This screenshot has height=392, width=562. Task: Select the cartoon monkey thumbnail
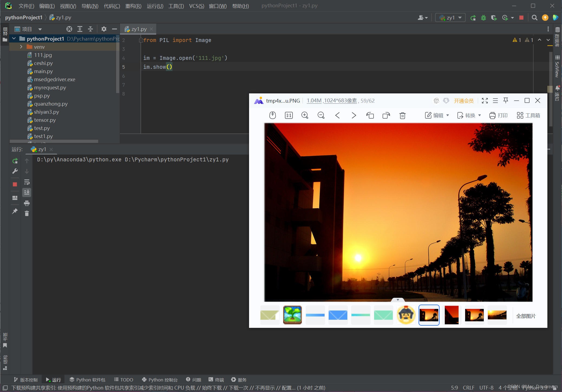point(406,315)
